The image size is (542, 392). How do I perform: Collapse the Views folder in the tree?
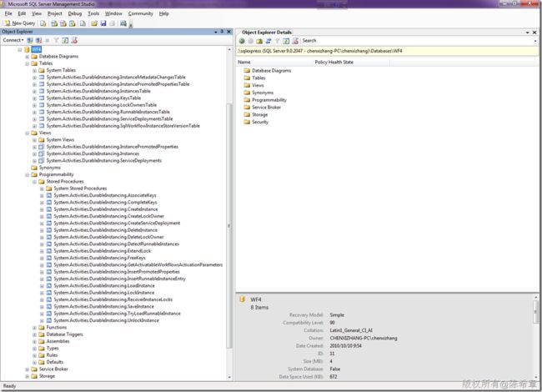tap(27, 133)
